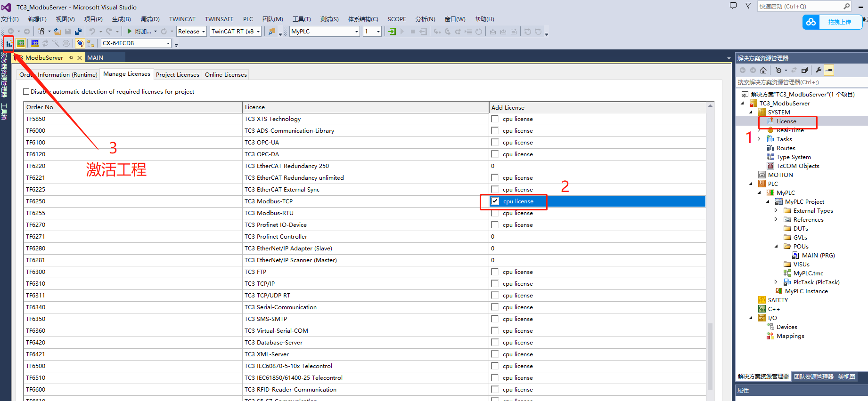Check the TF6310 TCP/IP license checkbox
Image resolution: width=868 pixels, height=401 pixels.
[495, 284]
